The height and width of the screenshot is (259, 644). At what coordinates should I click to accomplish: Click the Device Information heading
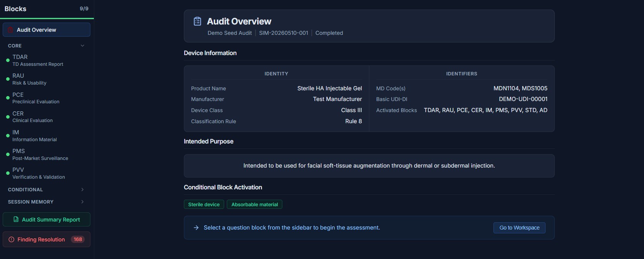click(210, 53)
